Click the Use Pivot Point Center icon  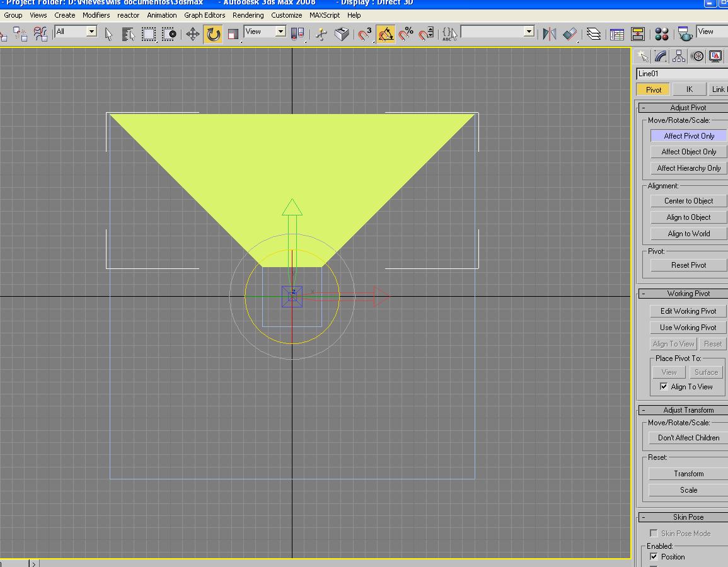click(x=297, y=34)
